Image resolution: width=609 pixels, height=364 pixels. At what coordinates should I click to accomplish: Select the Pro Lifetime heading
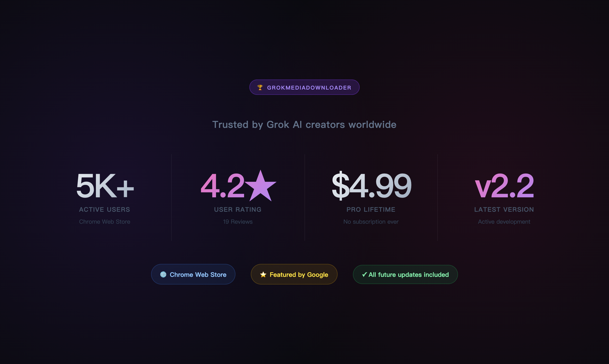[x=371, y=210]
